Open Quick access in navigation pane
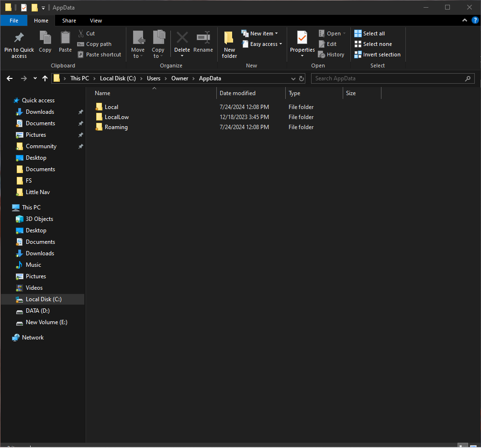The width and height of the screenshot is (481, 448). pos(38,100)
